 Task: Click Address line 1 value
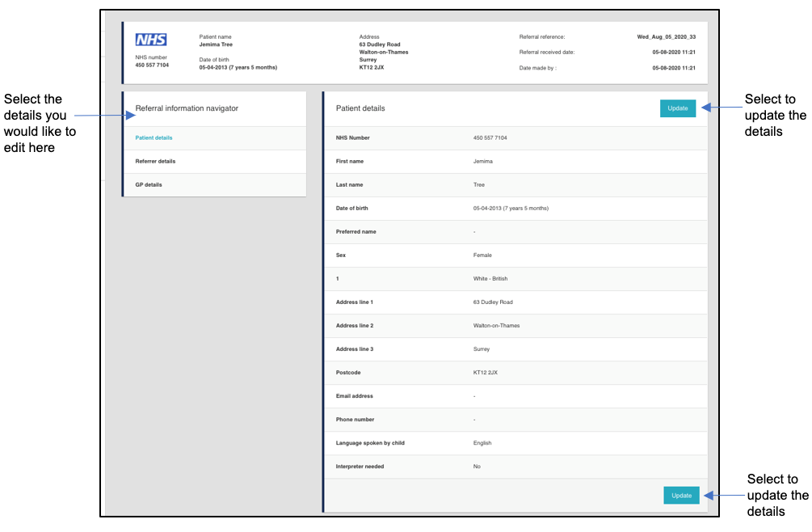493,302
